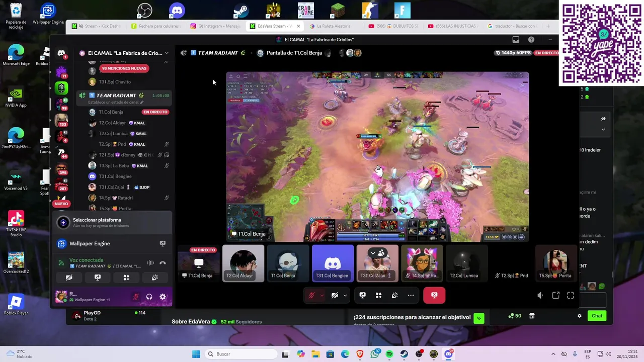The height and width of the screenshot is (362, 644).
Task: Open soundboard in call controls
Action: click(x=394, y=295)
